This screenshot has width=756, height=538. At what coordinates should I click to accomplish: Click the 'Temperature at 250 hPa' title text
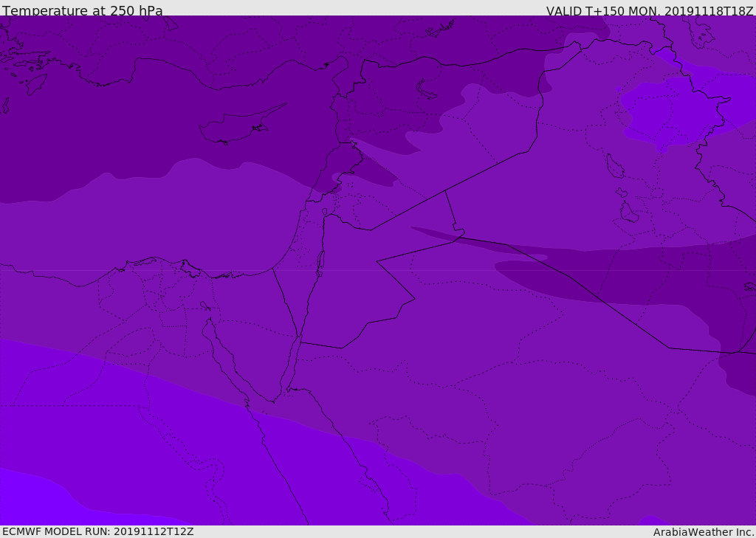(83, 10)
